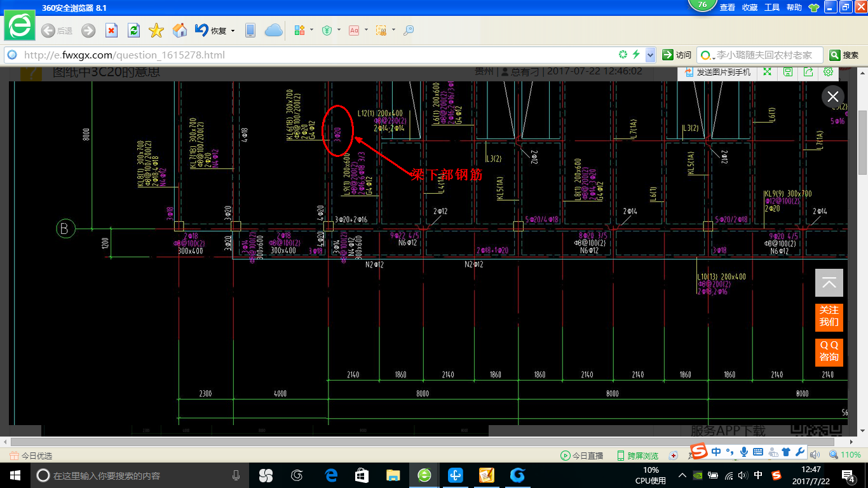Click the green save image icon
The width and height of the screenshot is (868, 488).
click(x=788, y=72)
